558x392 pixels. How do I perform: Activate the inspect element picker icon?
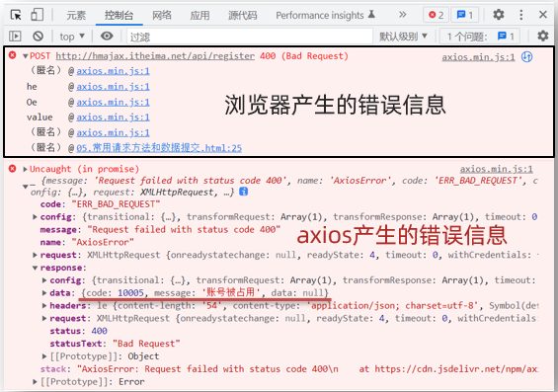[16, 15]
